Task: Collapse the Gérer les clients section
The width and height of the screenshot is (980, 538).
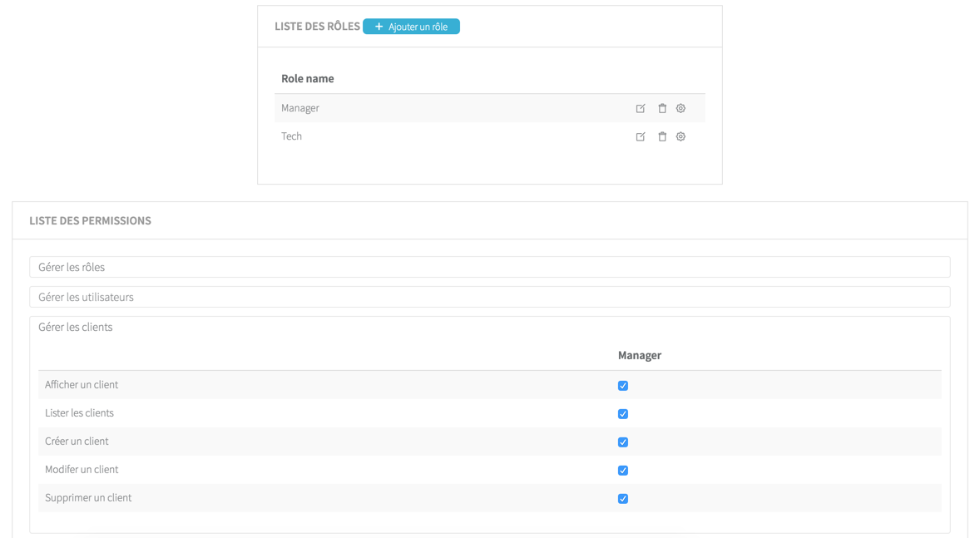Action: click(x=76, y=327)
